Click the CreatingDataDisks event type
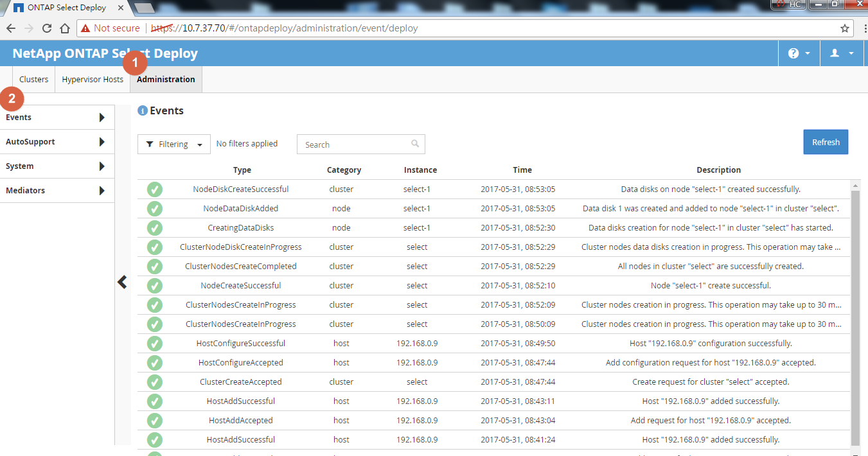 click(241, 228)
